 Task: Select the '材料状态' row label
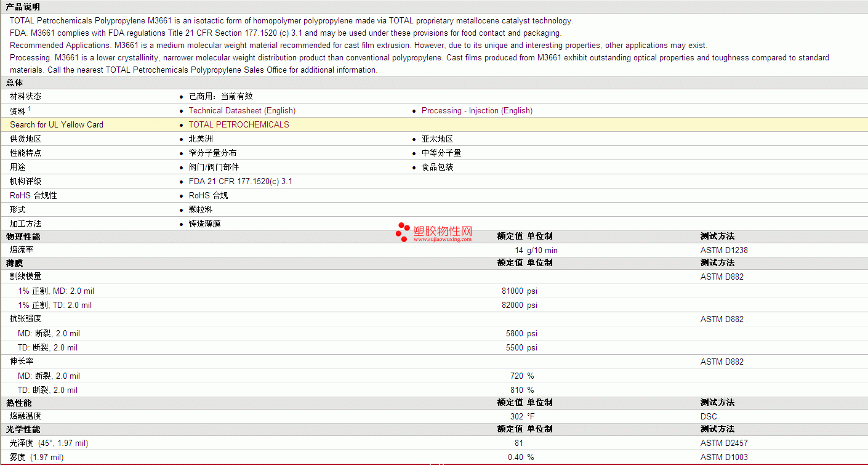point(26,97)
